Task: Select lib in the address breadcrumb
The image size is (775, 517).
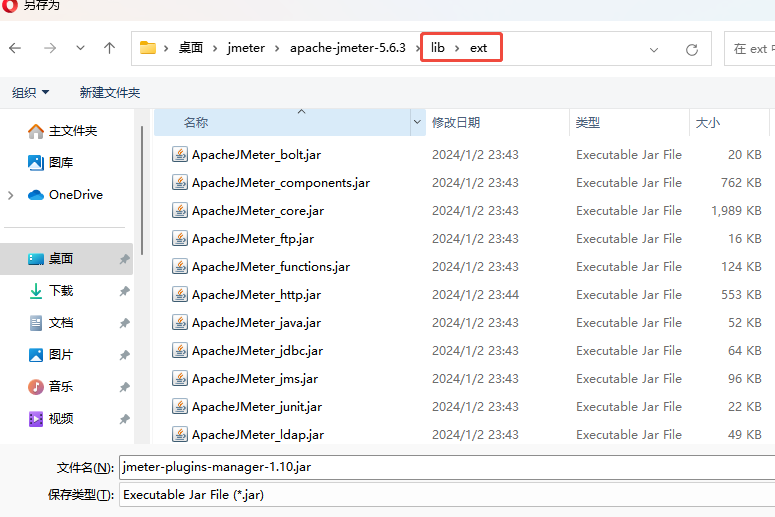Action: point(437,48)
